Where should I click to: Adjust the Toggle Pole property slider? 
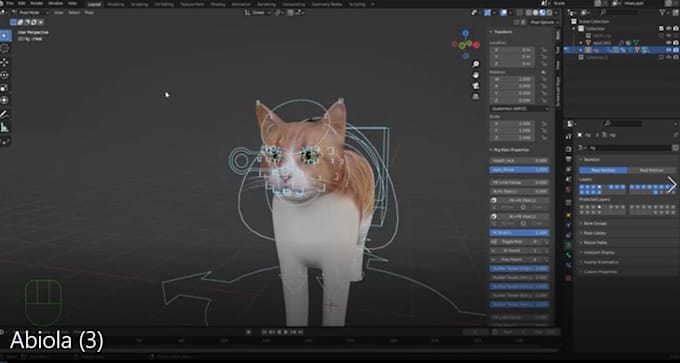[520, 242]
